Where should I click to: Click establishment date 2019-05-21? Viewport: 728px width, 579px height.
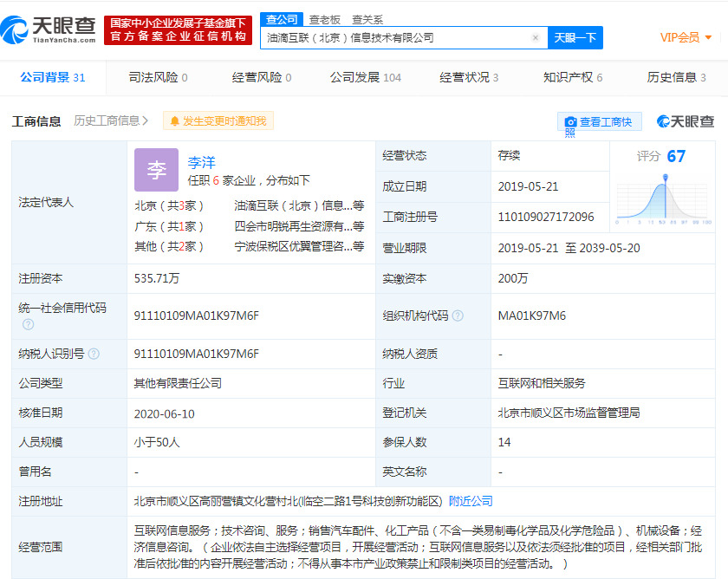click(529, 186)
